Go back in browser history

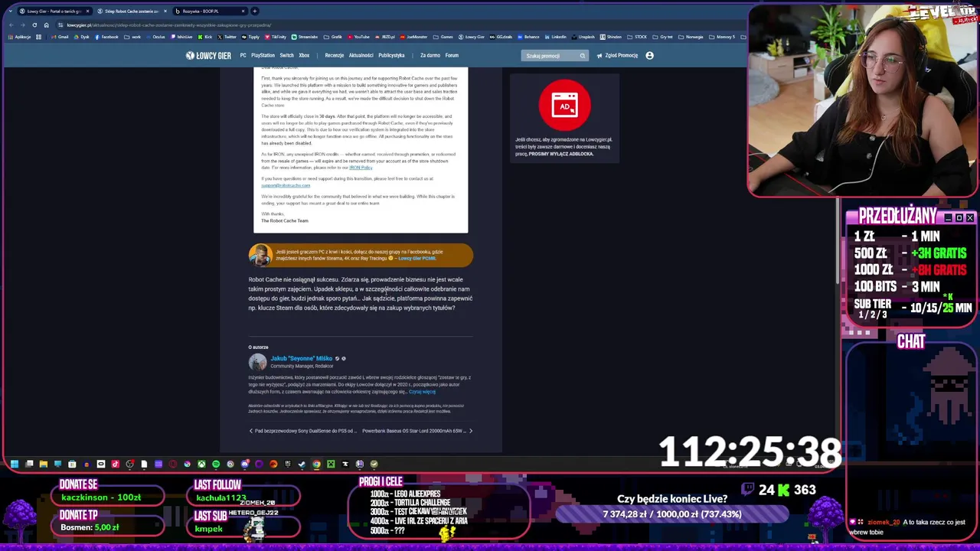click(x=11, y=24)
